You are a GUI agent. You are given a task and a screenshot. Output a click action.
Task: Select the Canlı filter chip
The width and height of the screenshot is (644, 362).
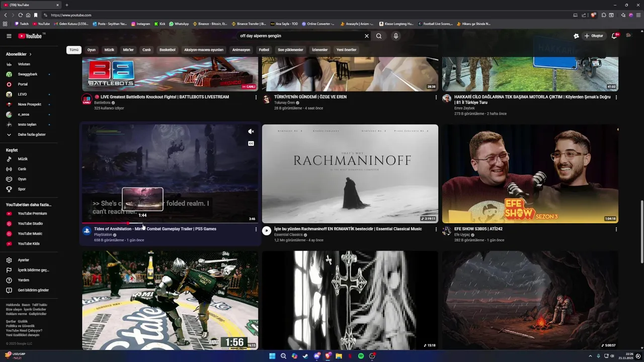146,50
